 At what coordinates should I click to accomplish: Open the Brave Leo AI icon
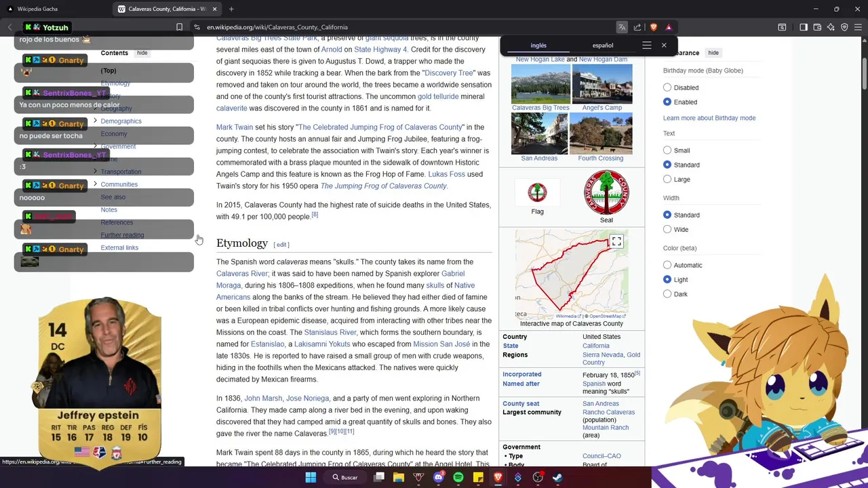pyautogui.click(x=831, y=27)
